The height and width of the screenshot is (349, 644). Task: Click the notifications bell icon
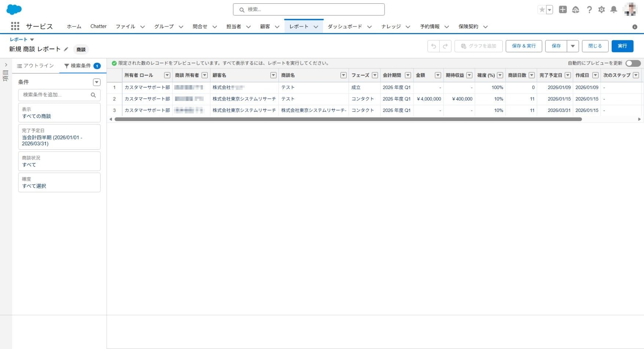coord(614,10)
